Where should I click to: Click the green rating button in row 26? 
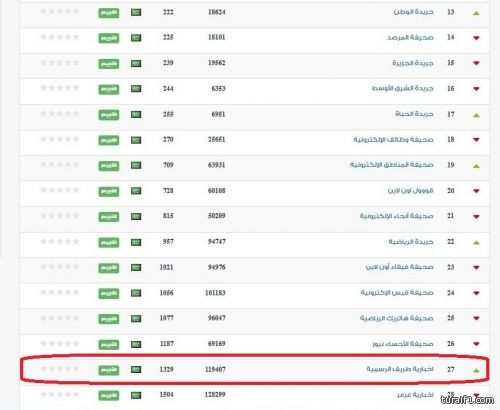click(x=109, y=344)
